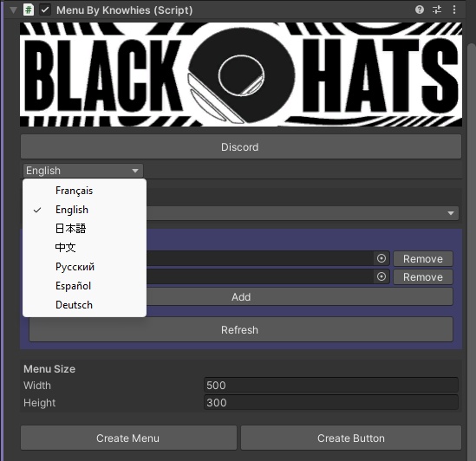
Task: Select Français from the language list
Action: (x=84, y=191)
